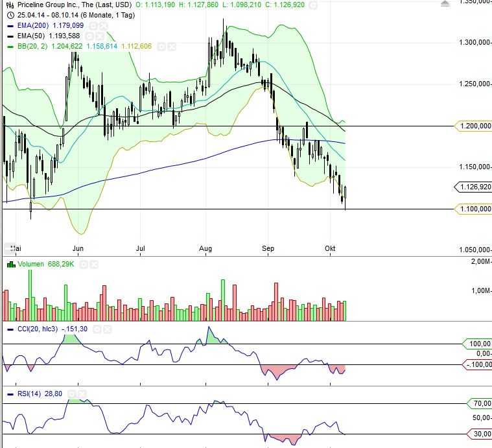The width and height of the screenshot is (492, 448).
Task: Close RSI(14) indicator with X icon
Action: click(x=82, y=394)
